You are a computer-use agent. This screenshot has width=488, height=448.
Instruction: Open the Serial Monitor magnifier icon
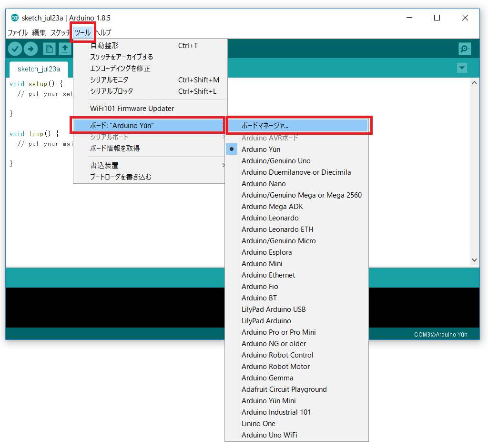tap(465, 49)
